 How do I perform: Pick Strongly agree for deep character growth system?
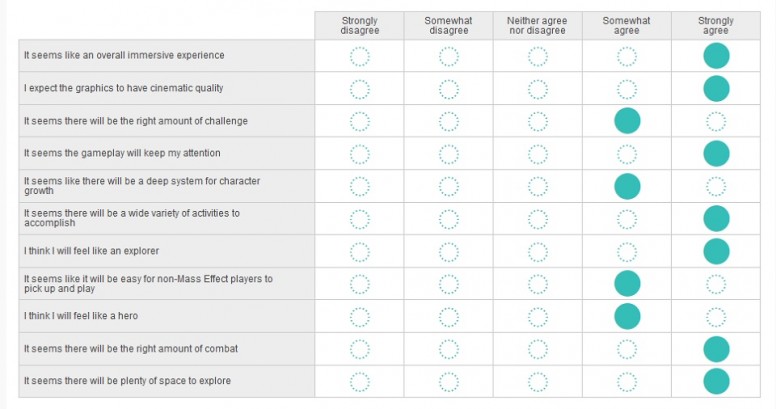[x=716, y=187]
